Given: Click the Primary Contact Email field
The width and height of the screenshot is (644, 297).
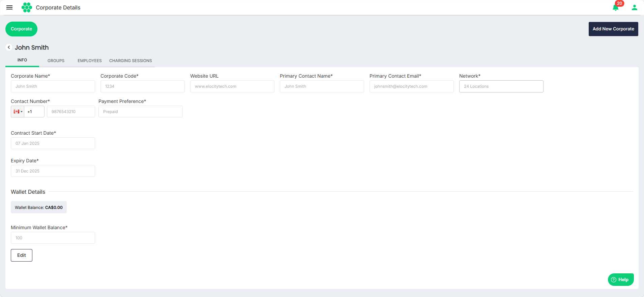Looking at the screenshot, I should pos(412,86).
